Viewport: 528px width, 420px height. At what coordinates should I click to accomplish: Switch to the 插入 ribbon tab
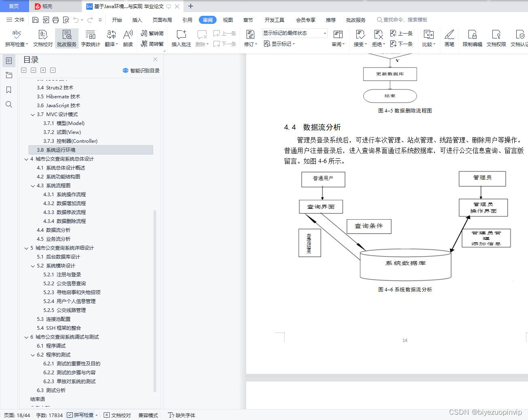tap(137, 20)
